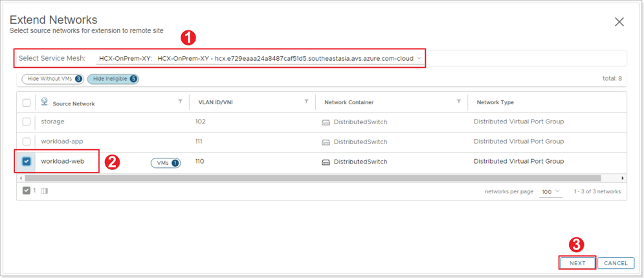Click the DistributedSwitch icon in workload-app row
Image resolution: width=644 pixels, height=278 pixels.
pyautogui.click(x=326, y=142)
